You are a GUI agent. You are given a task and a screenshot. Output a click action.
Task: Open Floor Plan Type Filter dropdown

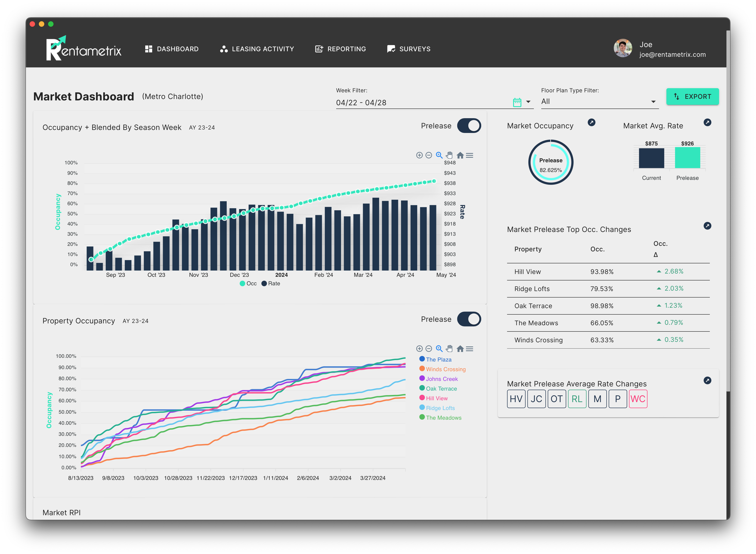point(653,102)
